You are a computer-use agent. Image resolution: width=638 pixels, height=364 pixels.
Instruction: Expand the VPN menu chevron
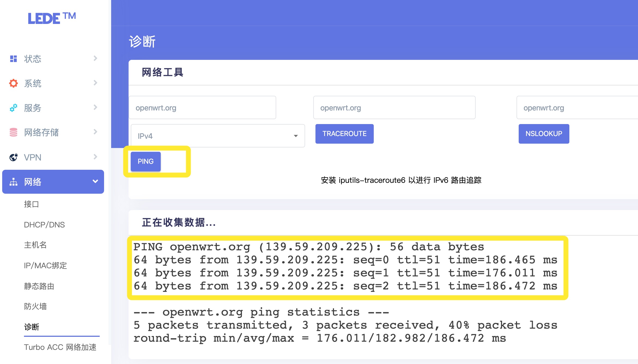click(x=95, y=157)
